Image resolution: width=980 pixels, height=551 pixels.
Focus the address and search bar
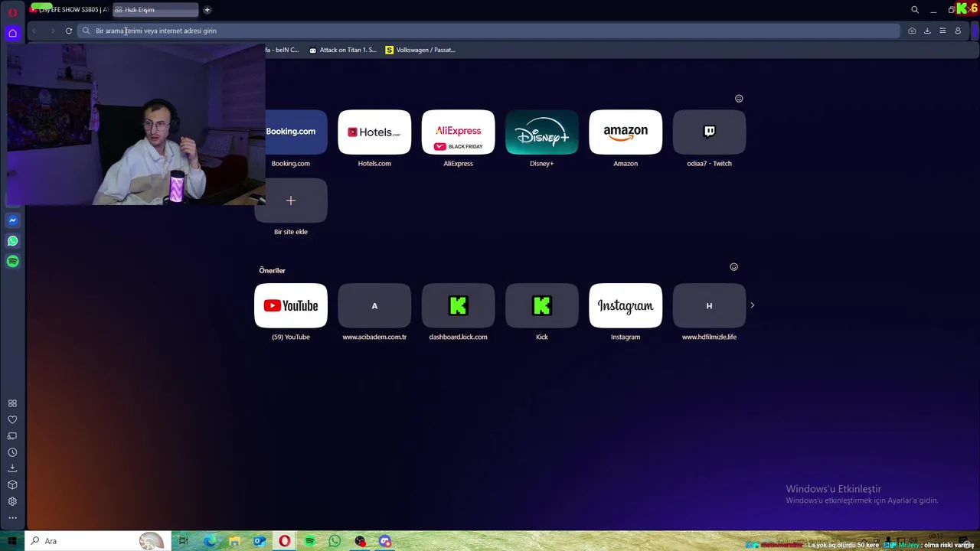(488, 31)
